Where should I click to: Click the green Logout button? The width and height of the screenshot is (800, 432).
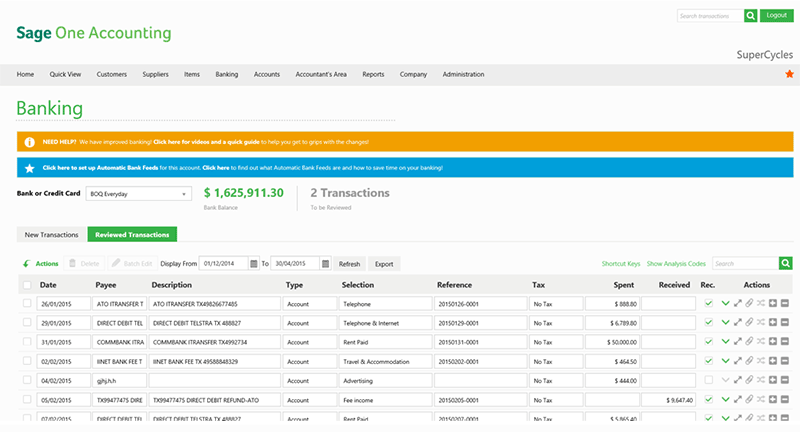[x=777, y=15]
